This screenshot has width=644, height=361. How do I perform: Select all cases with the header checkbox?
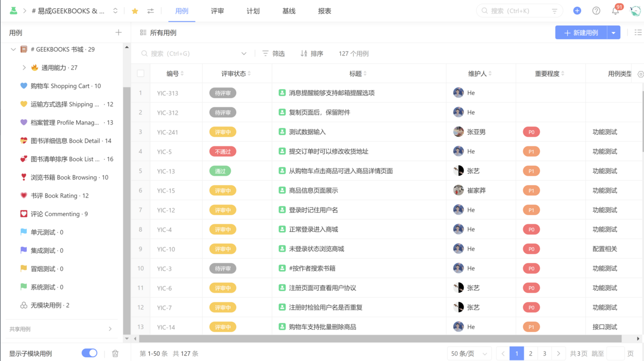[140, 73]
